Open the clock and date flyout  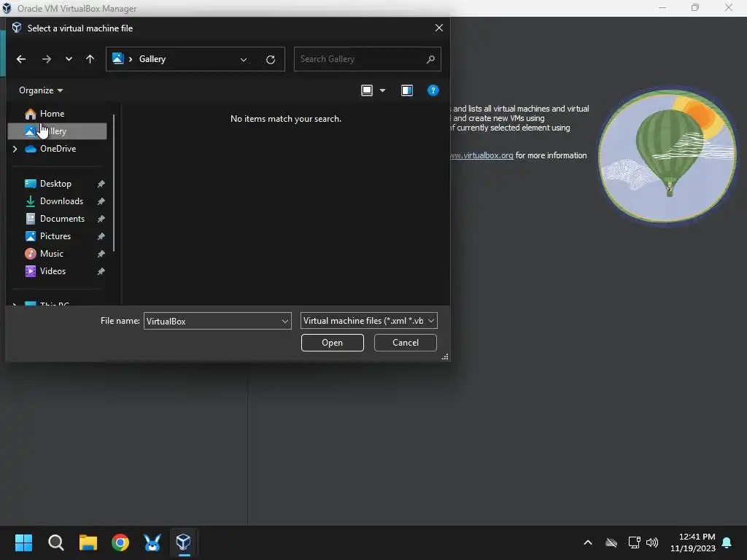(692, 542)
